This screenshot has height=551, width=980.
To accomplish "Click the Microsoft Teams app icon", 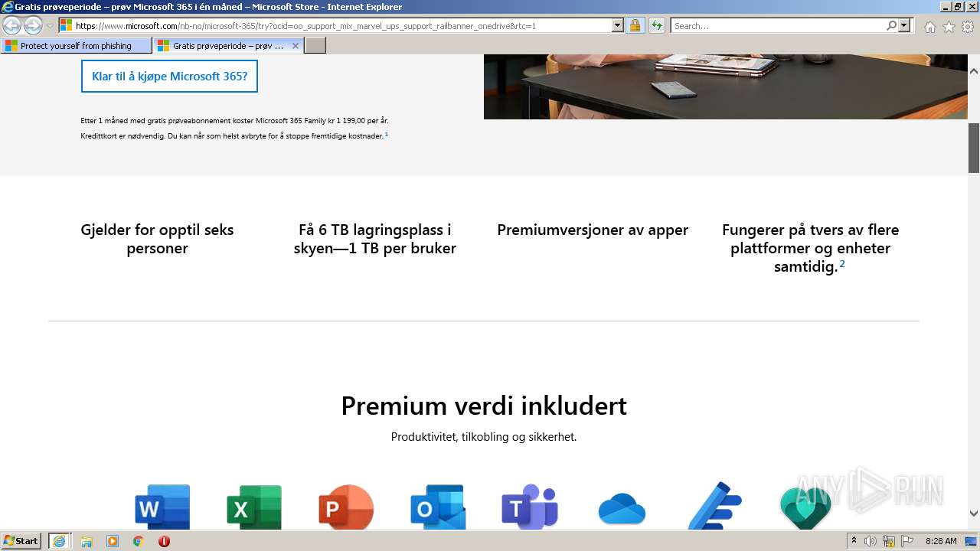I will coord(530,507).
